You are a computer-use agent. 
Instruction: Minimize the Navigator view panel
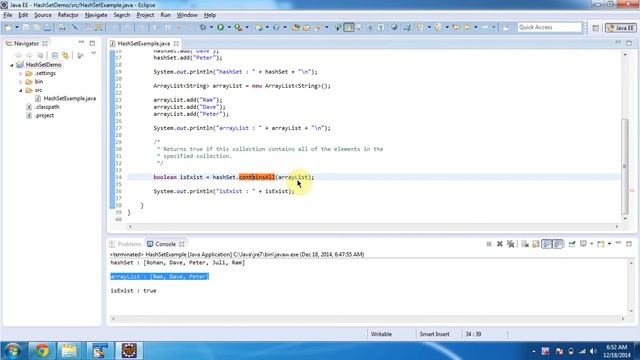(81, 42)
